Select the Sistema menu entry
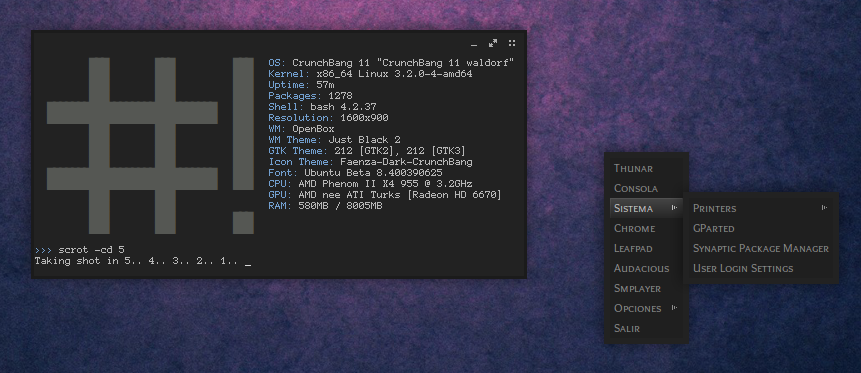Screen dimensions: 861x373 pos(646,208)
